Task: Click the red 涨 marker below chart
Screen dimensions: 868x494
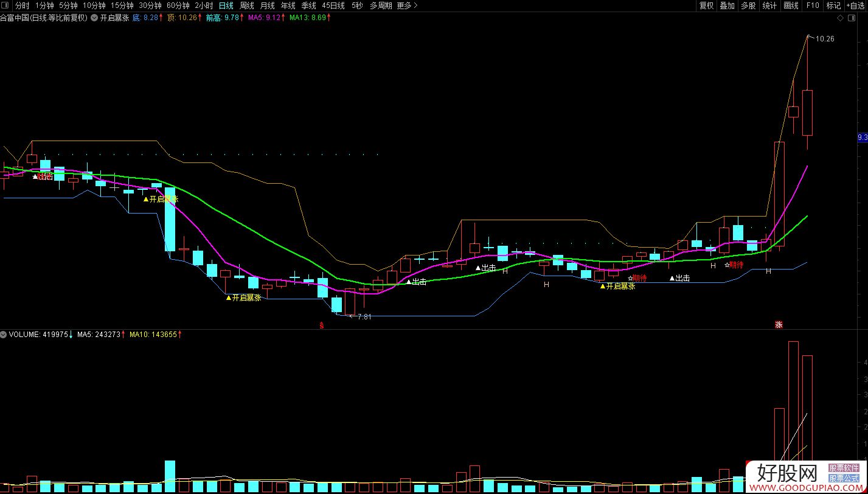Action: pos(779,325)
